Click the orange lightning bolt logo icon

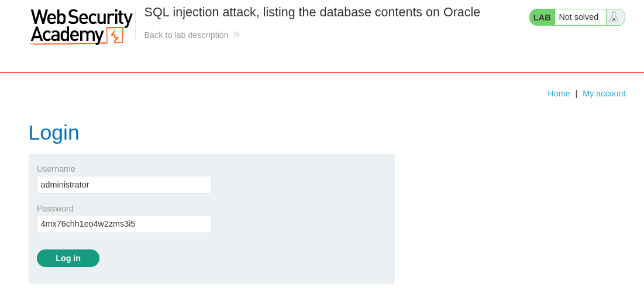pos(115,36)
